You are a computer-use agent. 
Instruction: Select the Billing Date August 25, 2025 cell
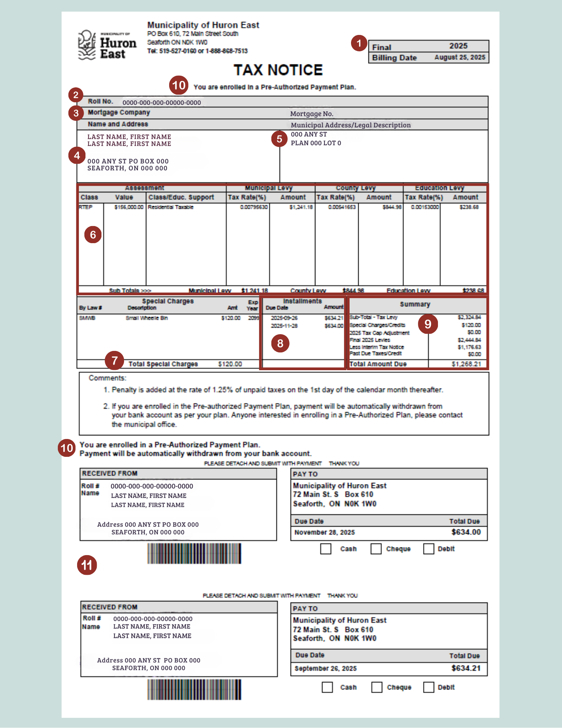459,58
